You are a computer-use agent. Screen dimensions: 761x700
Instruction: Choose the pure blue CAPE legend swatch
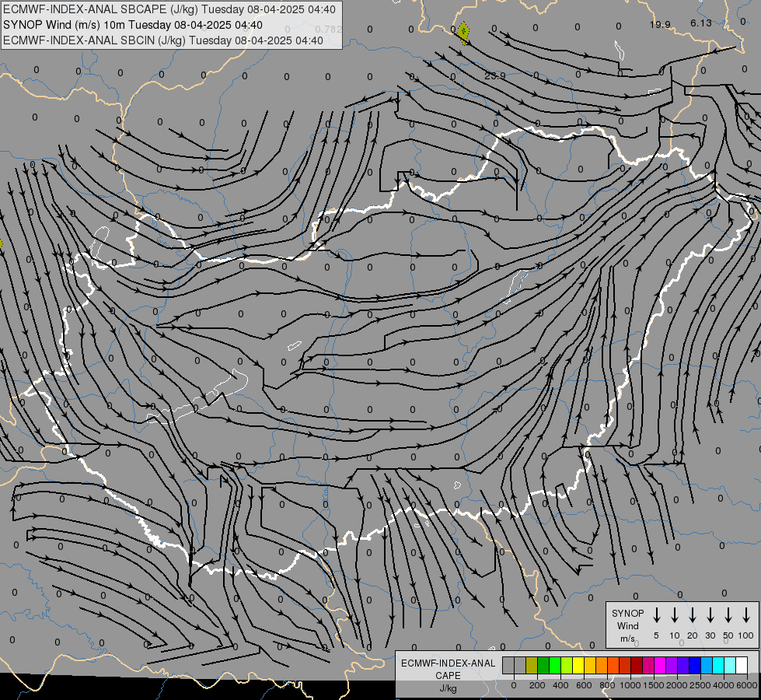(x=695, y=666)
